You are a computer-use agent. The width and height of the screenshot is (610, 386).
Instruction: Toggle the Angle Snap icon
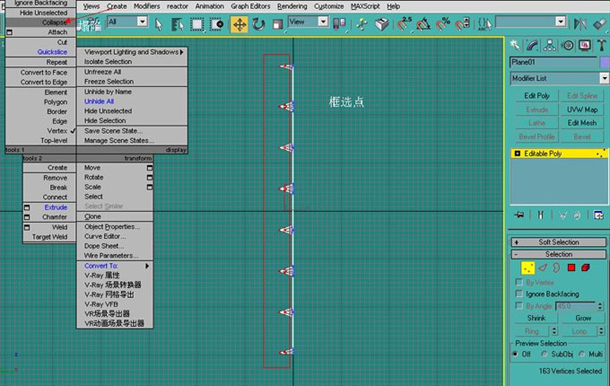tap(423, 25)
